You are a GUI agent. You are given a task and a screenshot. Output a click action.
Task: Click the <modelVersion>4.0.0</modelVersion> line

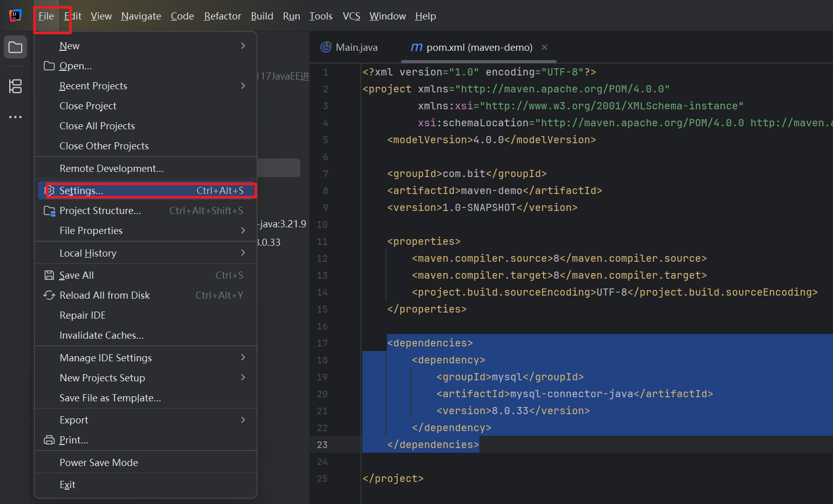492,140
